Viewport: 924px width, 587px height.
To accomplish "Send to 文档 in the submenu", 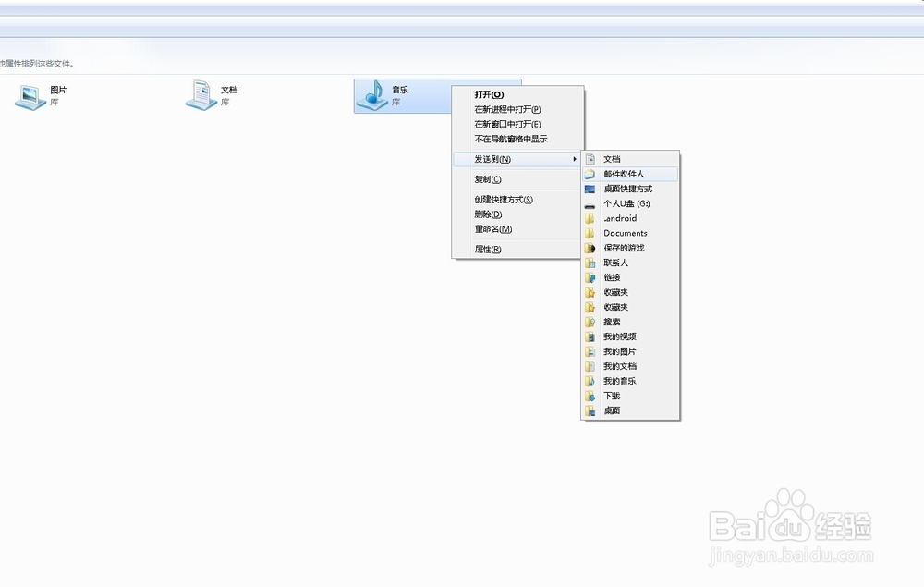I will tap(630, 159).
